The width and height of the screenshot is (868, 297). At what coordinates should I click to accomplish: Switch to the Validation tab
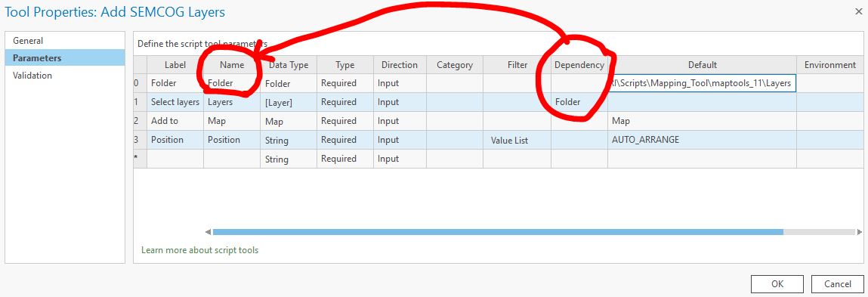(x=65, y=76)
